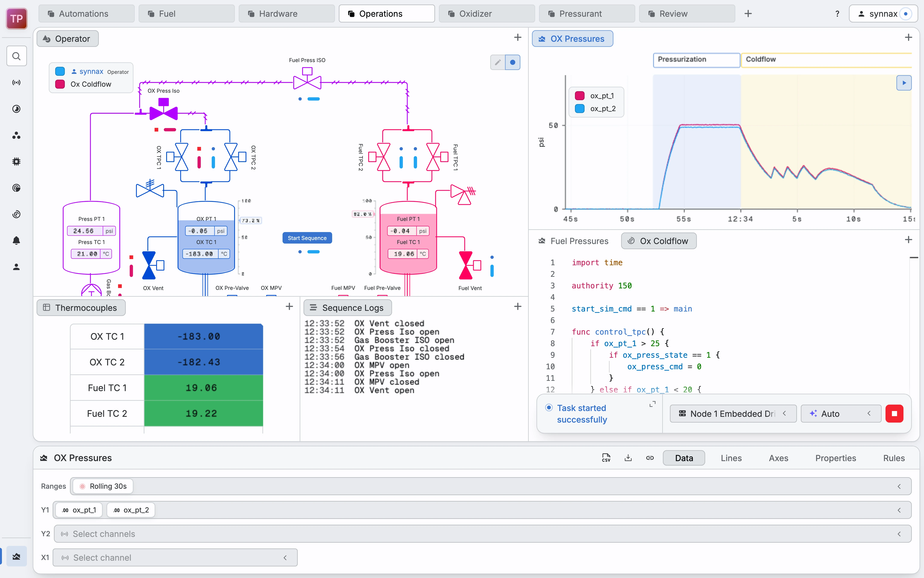Select the Fuel Pressures tab
Image resolution: width=924 pixels, height=578 pixels.
573,241
